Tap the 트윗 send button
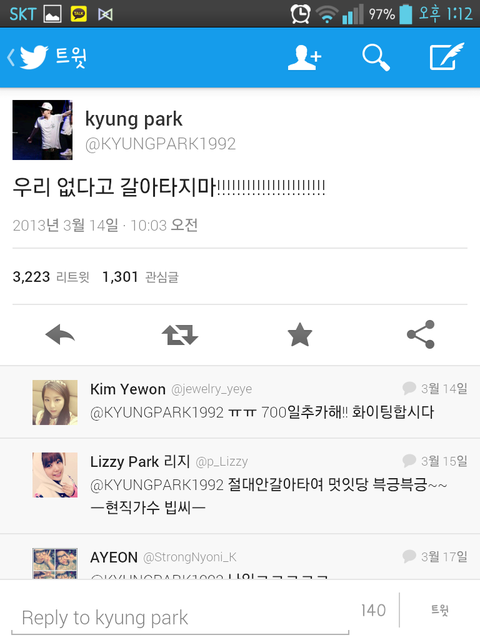The width and height of the screenshot is (480, 640). (440, 610)
